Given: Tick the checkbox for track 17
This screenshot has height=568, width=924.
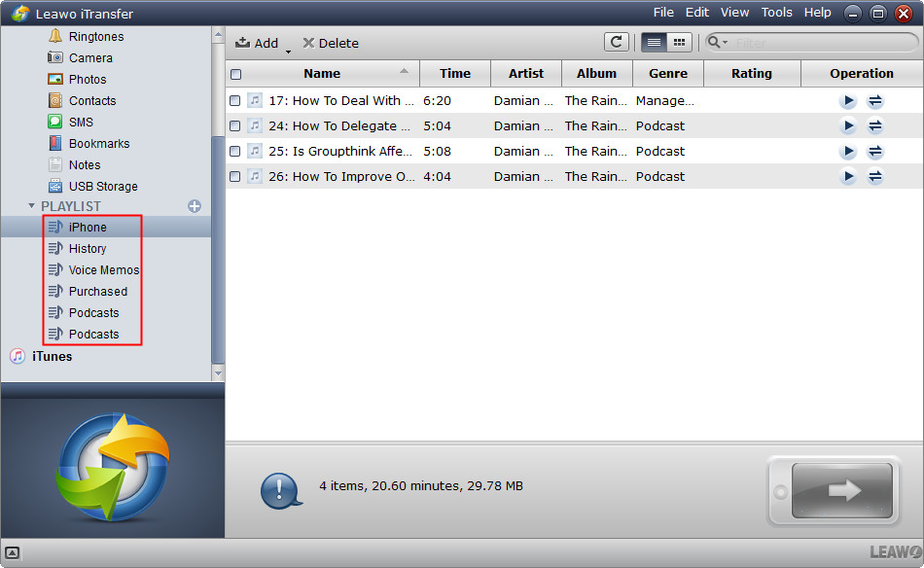Looking at the screenshot, I should [x=235, y=100].
